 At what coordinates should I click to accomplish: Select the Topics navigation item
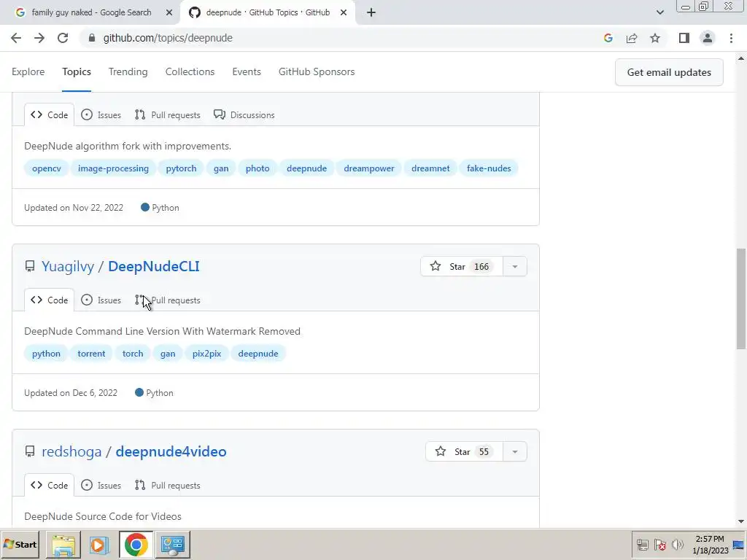76,72
